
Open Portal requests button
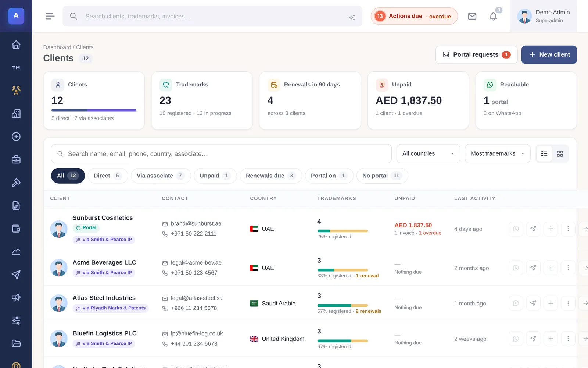pyautogui.click(x=476, y=55)
